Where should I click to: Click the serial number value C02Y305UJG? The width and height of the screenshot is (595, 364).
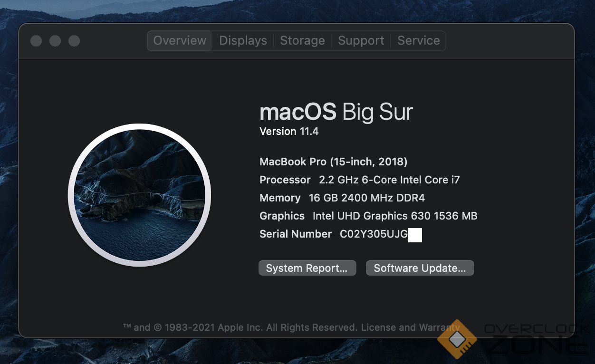(374, 234)
